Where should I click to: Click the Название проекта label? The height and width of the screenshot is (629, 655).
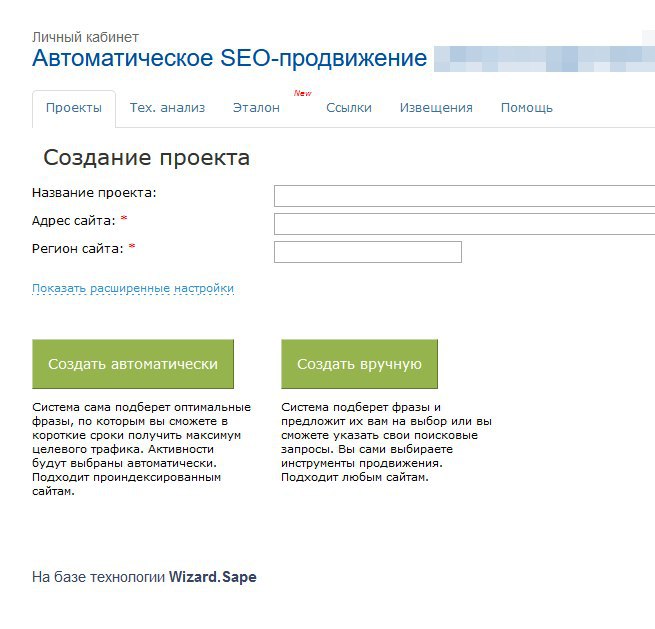[94, 193]
